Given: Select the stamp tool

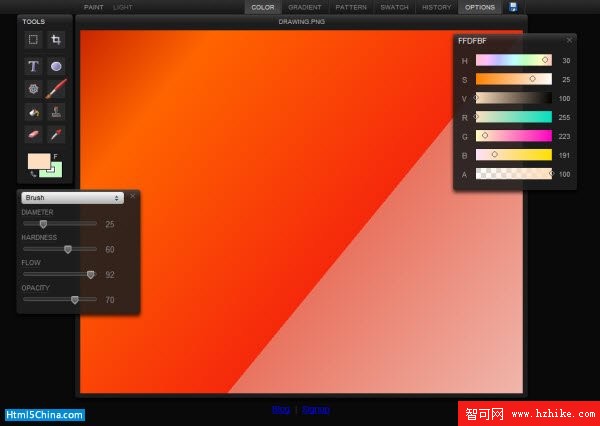Looking at the screenshot, I should click(x=56, y=112).
